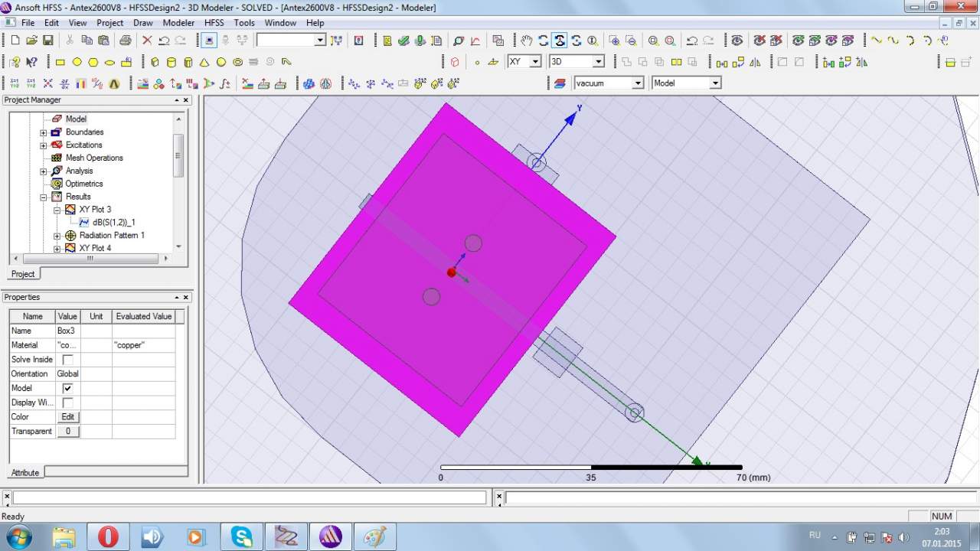
Task: Click the Transparent value button
Action: pyautogui.click(x=67, y=432)
